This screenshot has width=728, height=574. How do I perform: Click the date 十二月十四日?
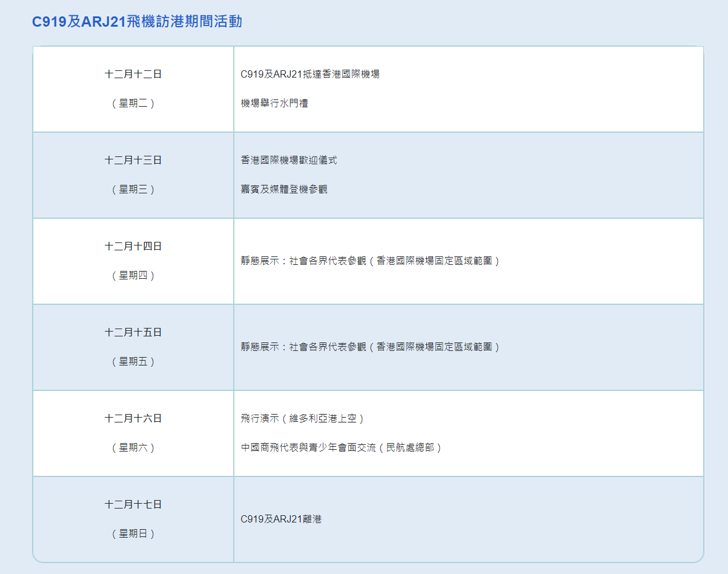click(x=133, y=247)
